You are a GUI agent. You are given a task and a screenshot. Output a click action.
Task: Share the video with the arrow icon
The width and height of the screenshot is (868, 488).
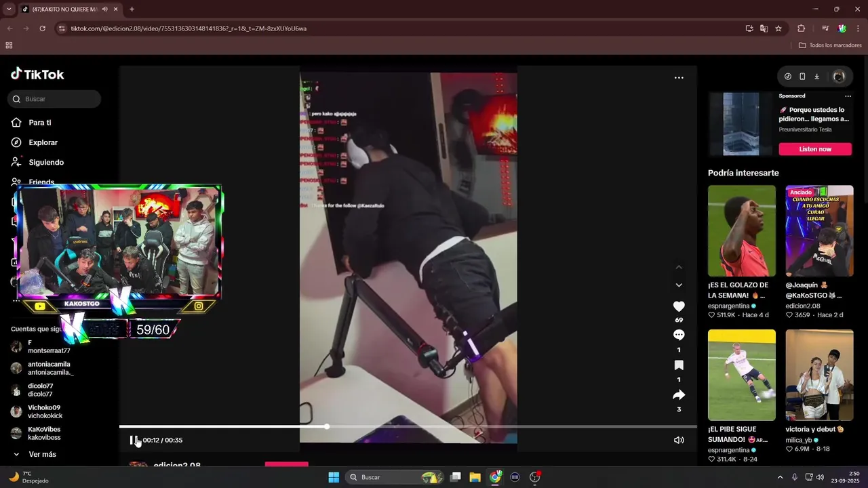pos(679,395)
